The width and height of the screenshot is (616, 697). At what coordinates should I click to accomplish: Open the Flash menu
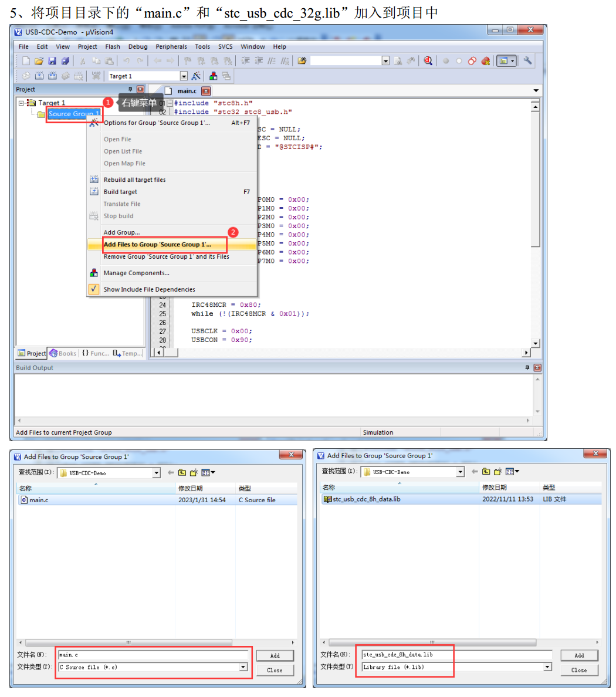click(x=113, y=47)
